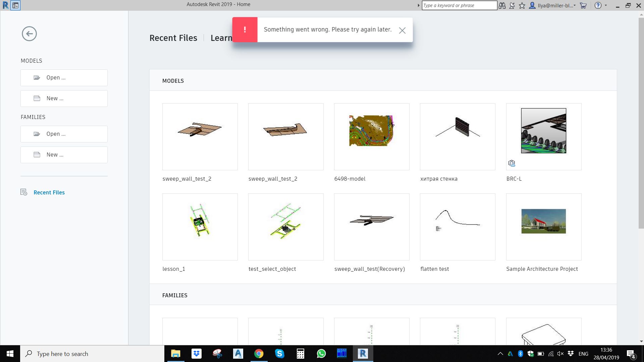The image size is (644, 362).
Task: Click the keyword search field
Action: [x=459, y=5]
